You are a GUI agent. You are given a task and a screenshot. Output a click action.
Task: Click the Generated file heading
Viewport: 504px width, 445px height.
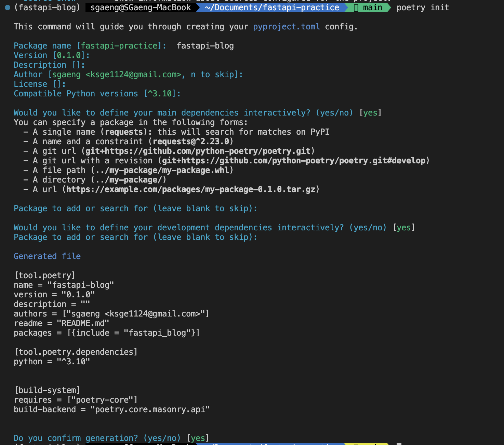pyautogui.click(x=47, y=256)
